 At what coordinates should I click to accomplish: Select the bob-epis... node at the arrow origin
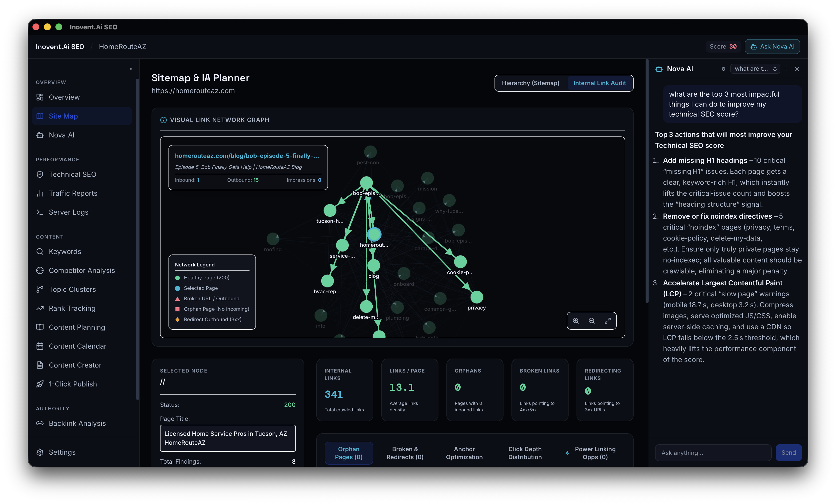366,183
